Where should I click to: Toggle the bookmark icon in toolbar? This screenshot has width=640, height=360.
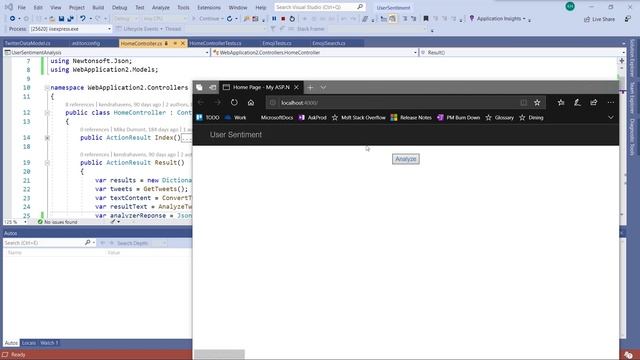tap(426, 19)
